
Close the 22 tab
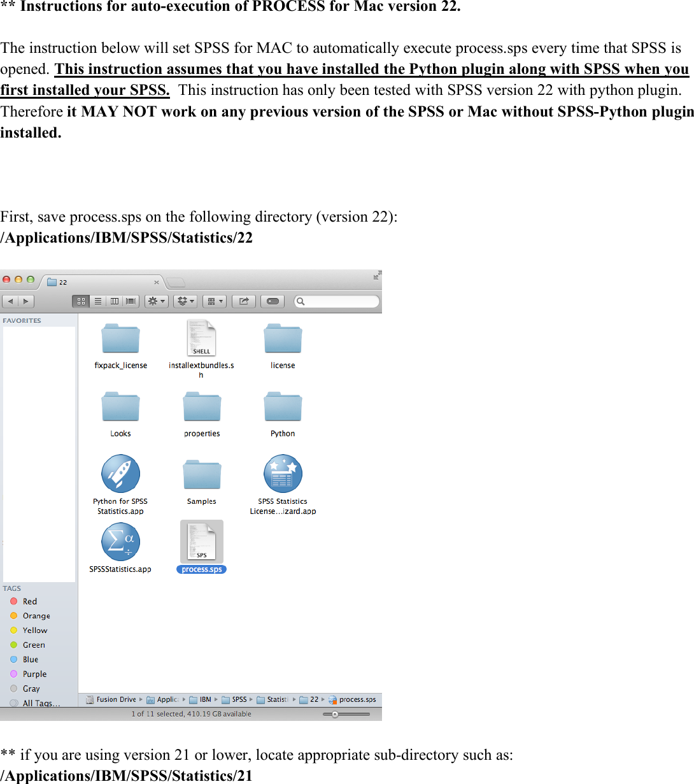click(157, 282)
